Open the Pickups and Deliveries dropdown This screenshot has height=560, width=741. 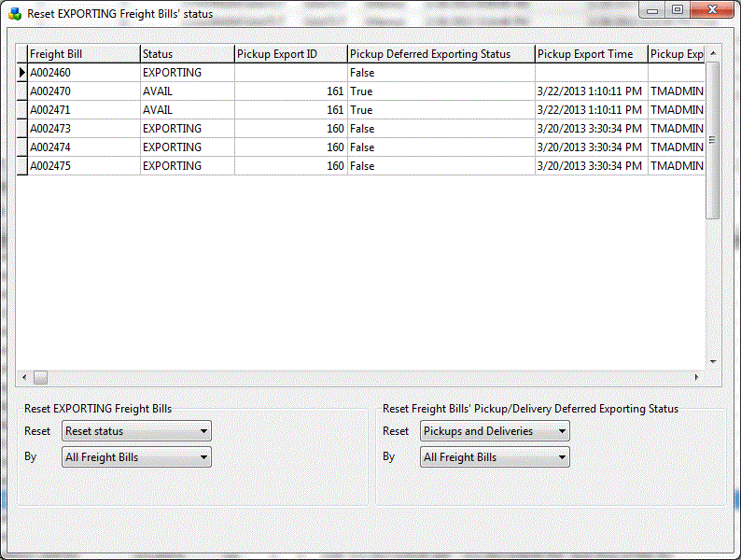(495, 431)
